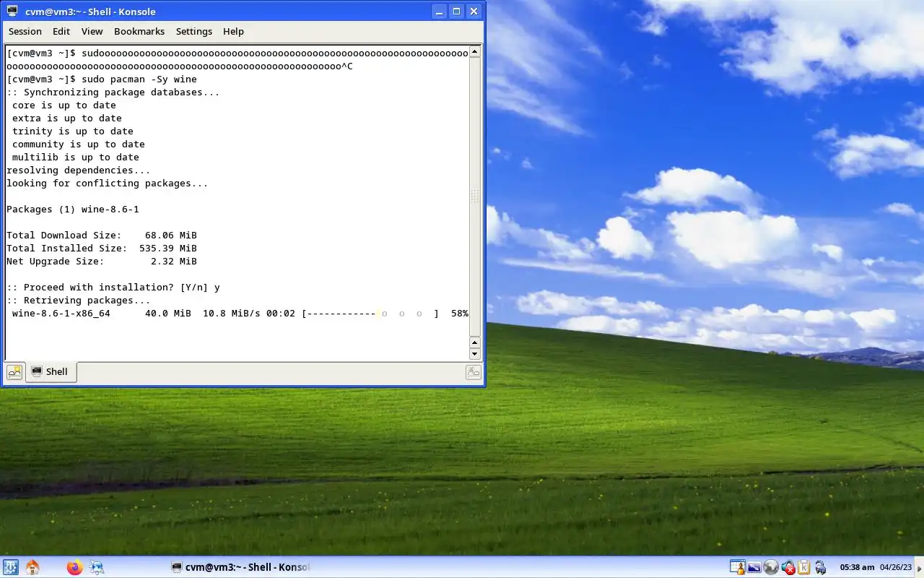This screenshot has width=924, height=578.
Task: Open the View menu
Action: click(92, 31)
